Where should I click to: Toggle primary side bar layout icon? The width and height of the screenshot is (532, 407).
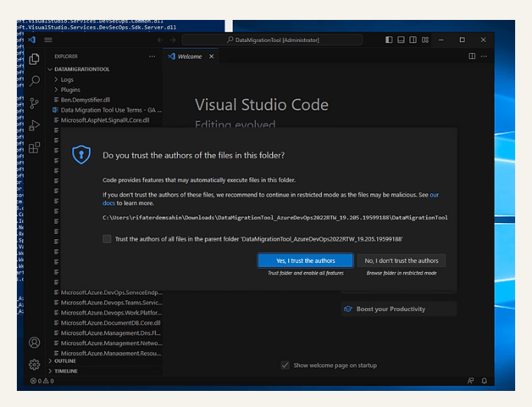point(389,40)
